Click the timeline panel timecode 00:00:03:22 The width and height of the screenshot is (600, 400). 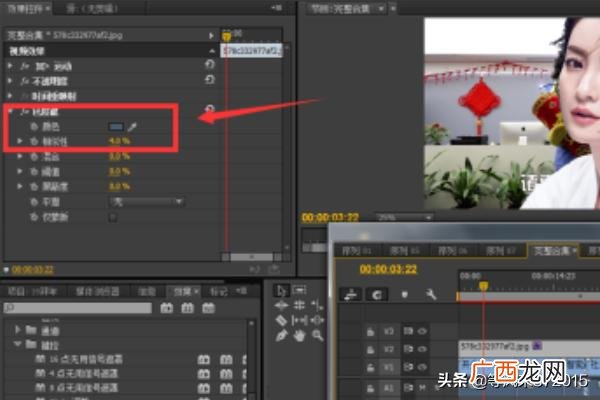pyautogui.click(x=388, y=269)
